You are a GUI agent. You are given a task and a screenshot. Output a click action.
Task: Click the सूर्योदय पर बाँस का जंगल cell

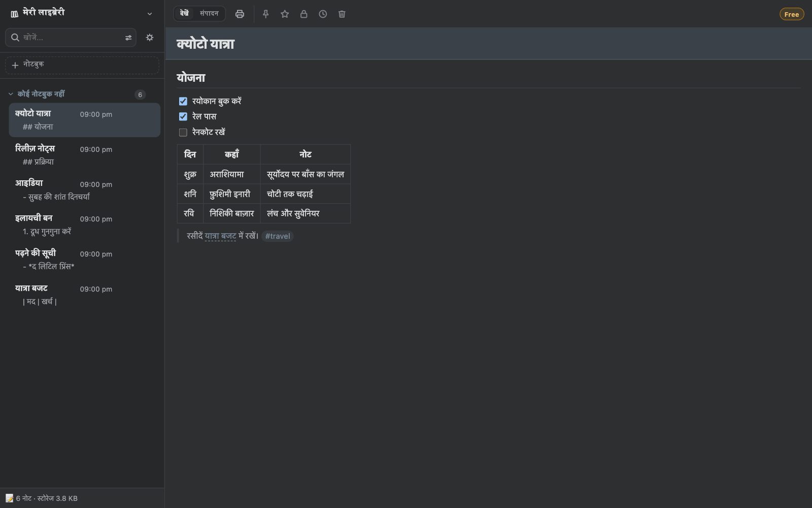[306, 174]
